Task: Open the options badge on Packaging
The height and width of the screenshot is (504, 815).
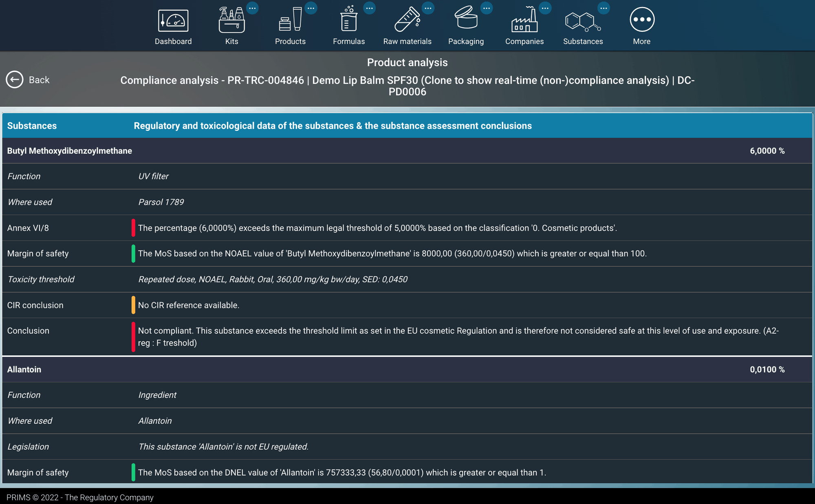Action: 487,8
